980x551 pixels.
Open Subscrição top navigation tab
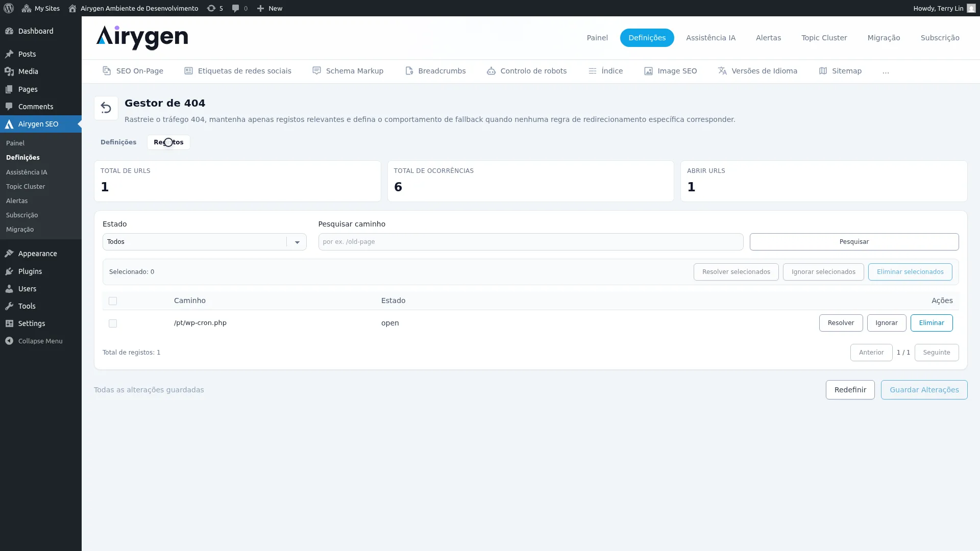tap(940, 38)
